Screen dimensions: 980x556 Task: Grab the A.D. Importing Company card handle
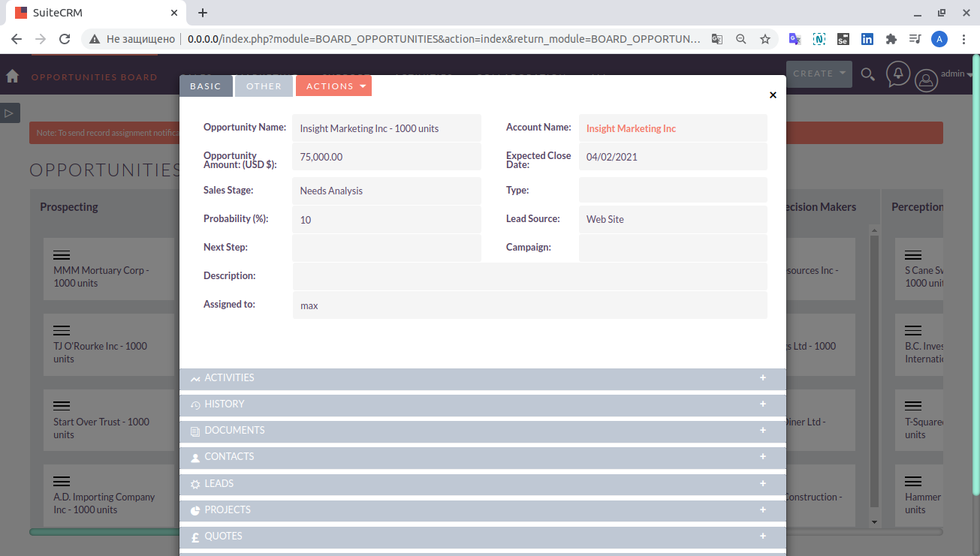pyautogui.click(x=62, y=481)
